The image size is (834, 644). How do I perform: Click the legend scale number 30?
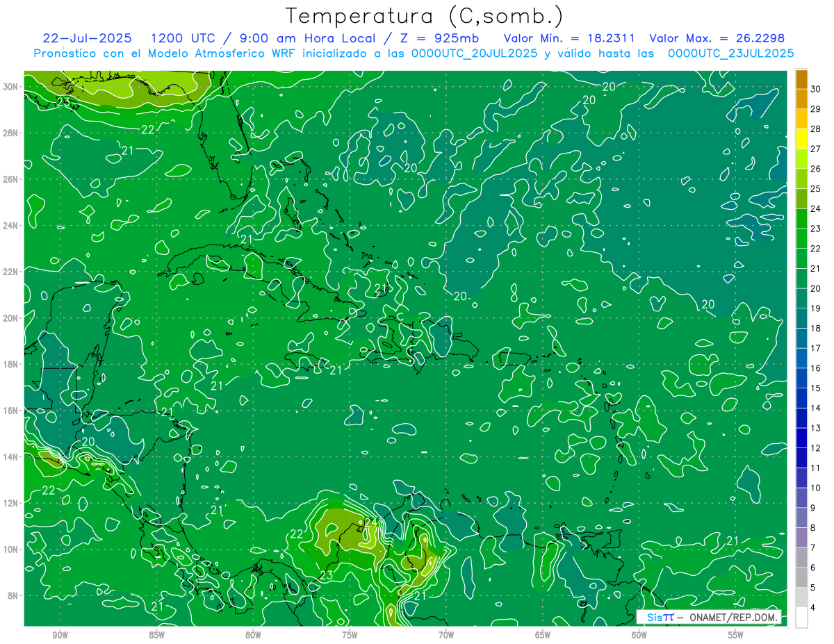coord(816,90)
